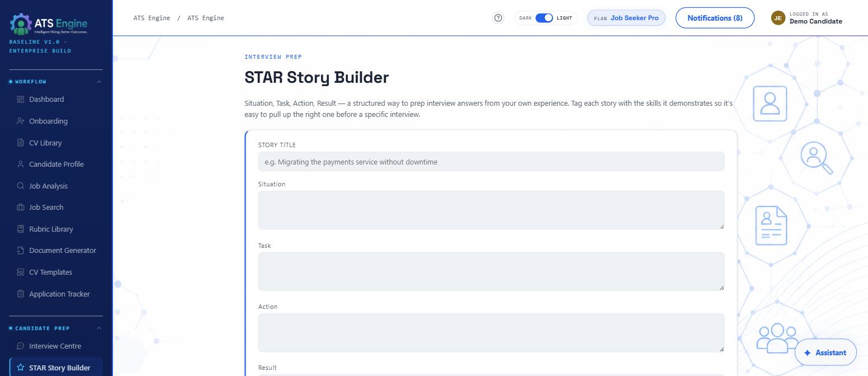Screen dimensions: 868x376
Task: Click the JE user avatar
Action: point(778,18)
